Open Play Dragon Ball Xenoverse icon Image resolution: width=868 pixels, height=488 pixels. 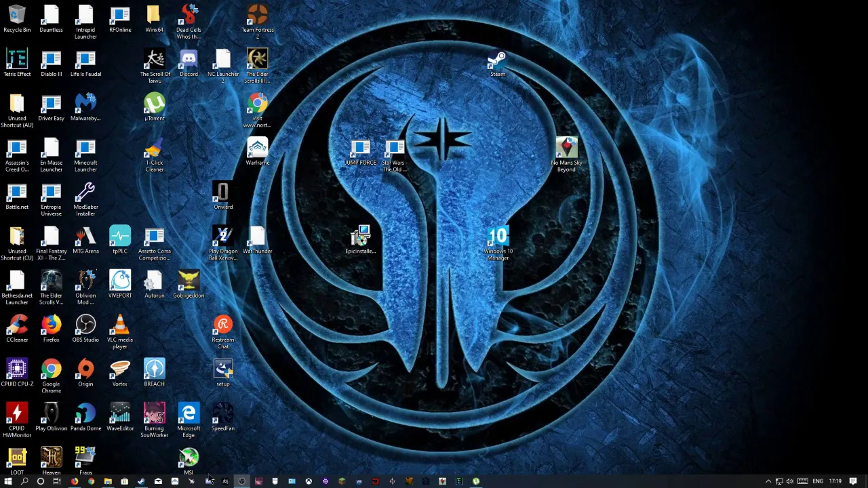pos(223,243)
